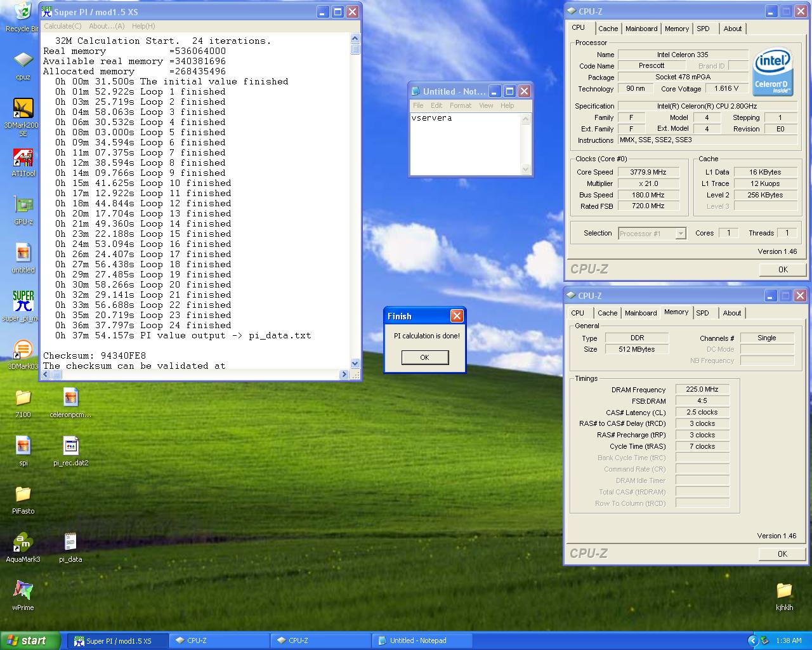Open the PiFasto folder icon
Viewport: 812px width, 650px height.
point(23,494)
